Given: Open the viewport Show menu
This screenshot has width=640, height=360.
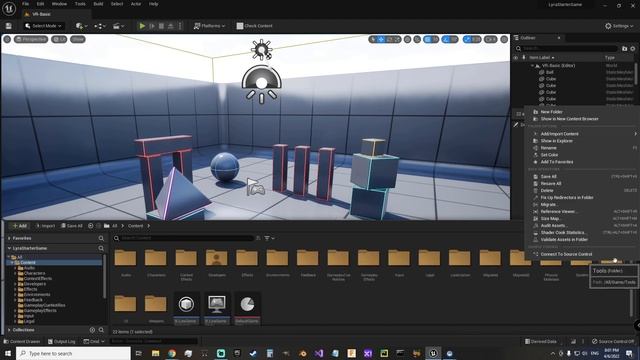Looking at the screenshot, I should pyautogui.click(x=78, y=39).
